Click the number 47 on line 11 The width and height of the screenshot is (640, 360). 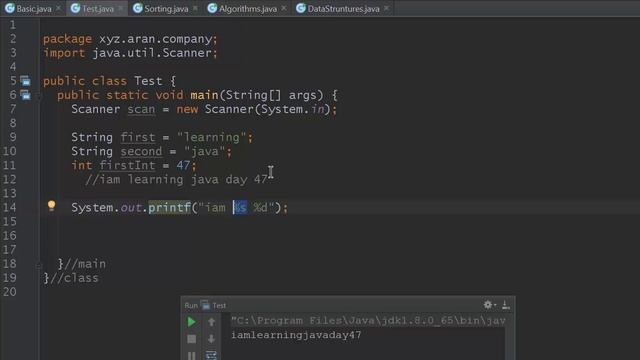click(x=183, y=165)
